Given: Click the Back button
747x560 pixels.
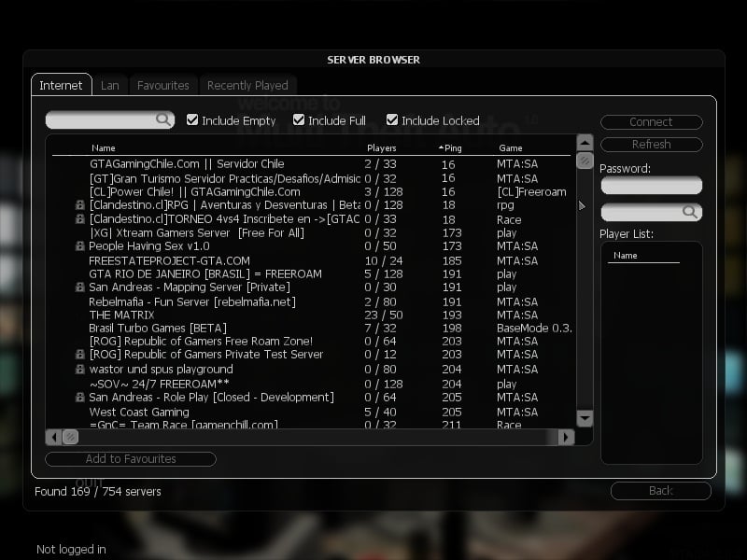Looking at the screenshot, I should [660, 491].
